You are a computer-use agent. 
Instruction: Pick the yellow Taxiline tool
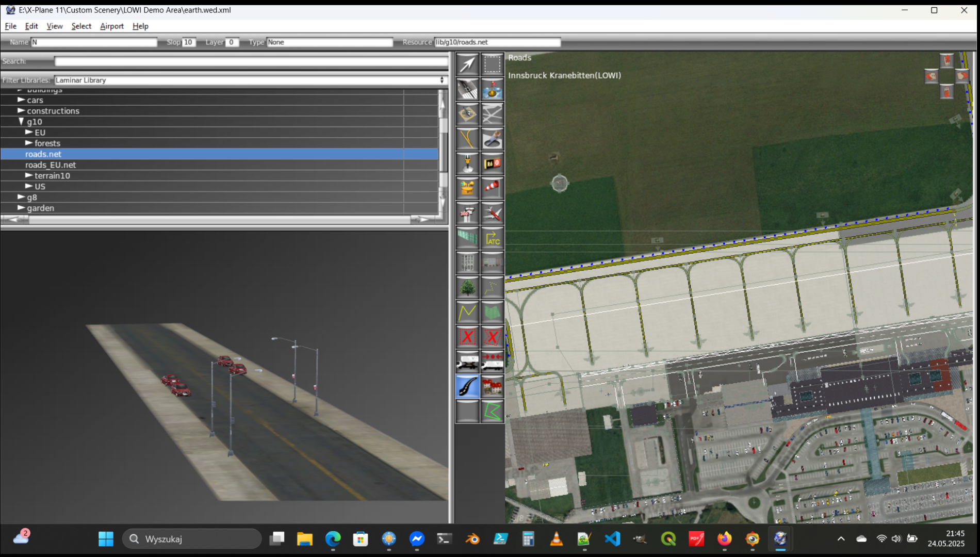[467, 139]
